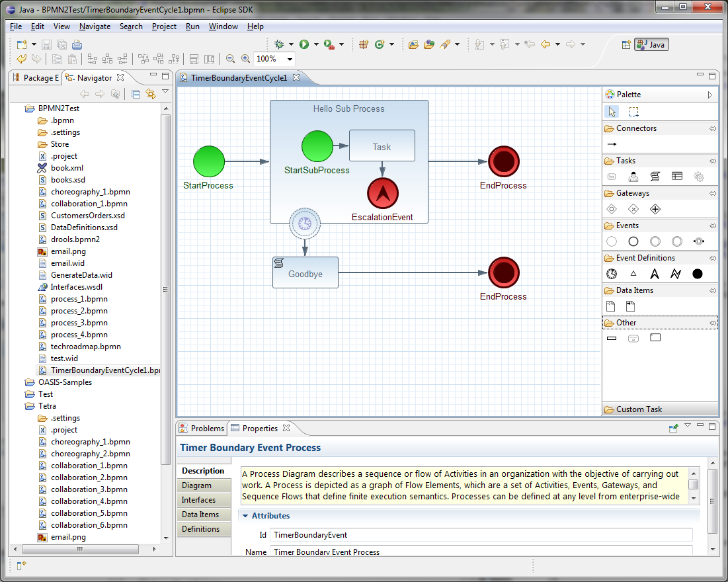
Task: Select the User Task icon in Palette
Action: click(x=633, y=177)
